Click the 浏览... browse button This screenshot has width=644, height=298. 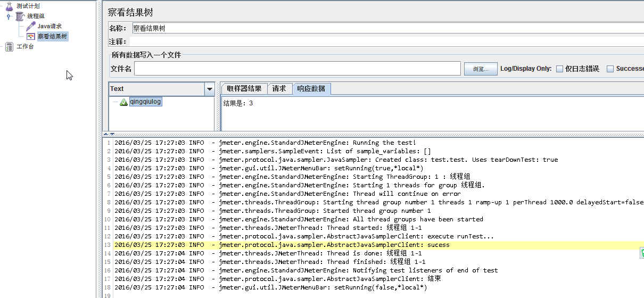tap(481, 69)
